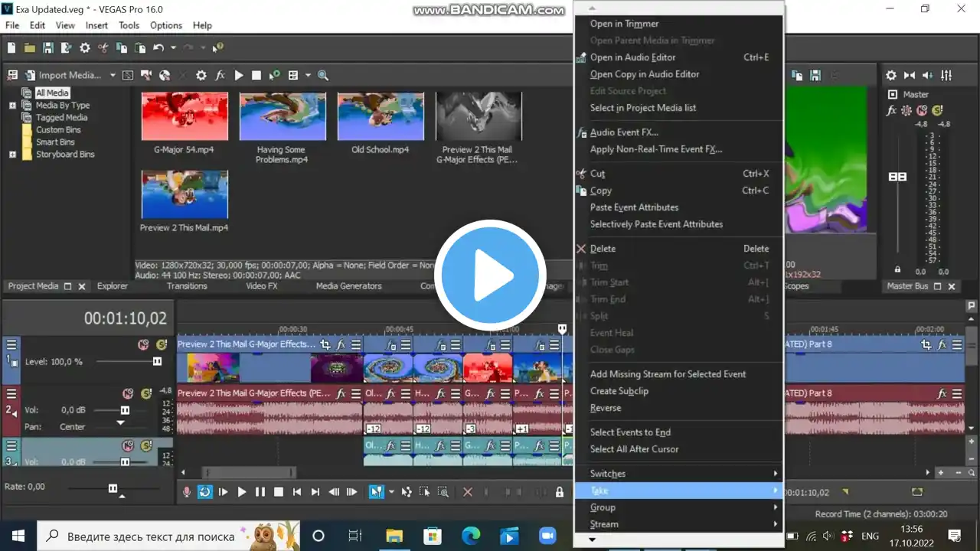
Task: Pause playback in the transport bar
Action: pyautogui.click(x=260, y=492)
